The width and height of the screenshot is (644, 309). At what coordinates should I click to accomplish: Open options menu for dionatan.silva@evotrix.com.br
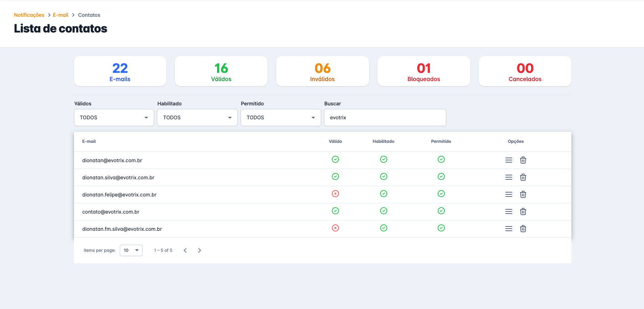pyautogui.click(x=508, y=177)
